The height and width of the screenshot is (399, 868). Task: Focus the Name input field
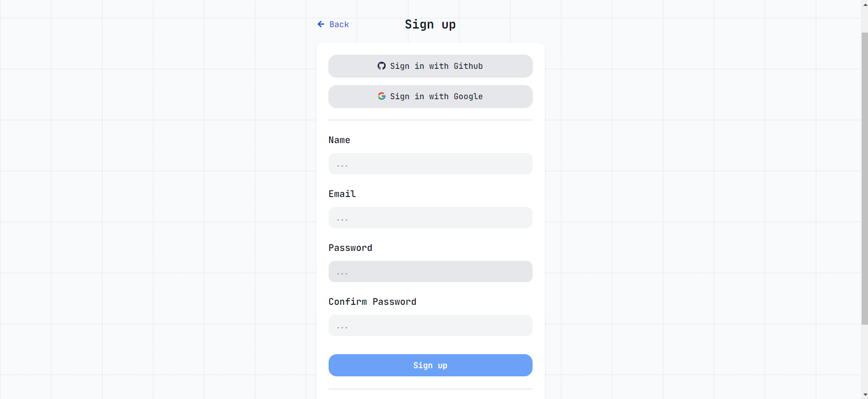[430, 164]
